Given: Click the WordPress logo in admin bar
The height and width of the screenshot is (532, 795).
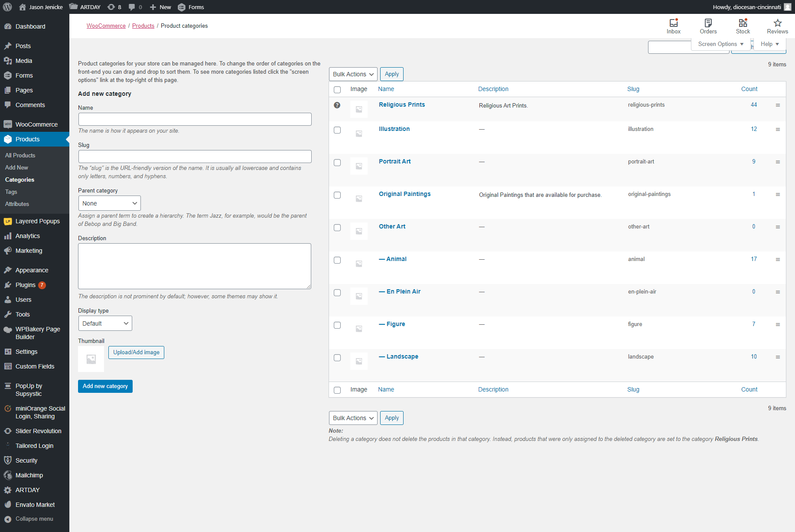Looking at the screenshot, I should click(x=7, y=7).
